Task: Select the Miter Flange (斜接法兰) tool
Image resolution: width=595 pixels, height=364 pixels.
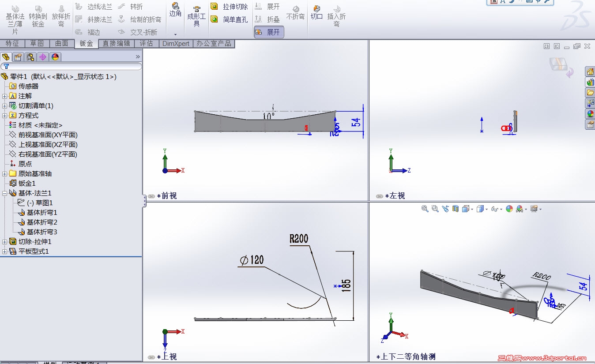Action: pos(94,19)
